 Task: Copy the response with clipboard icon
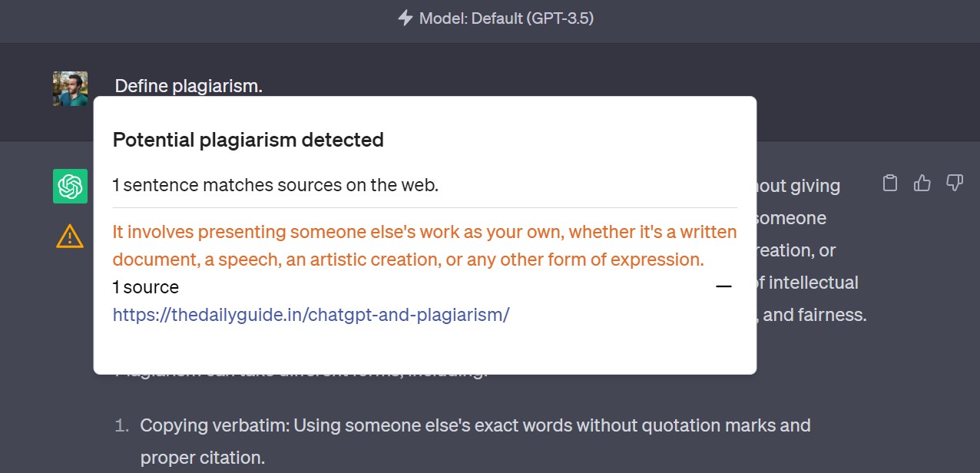point(889,183)
